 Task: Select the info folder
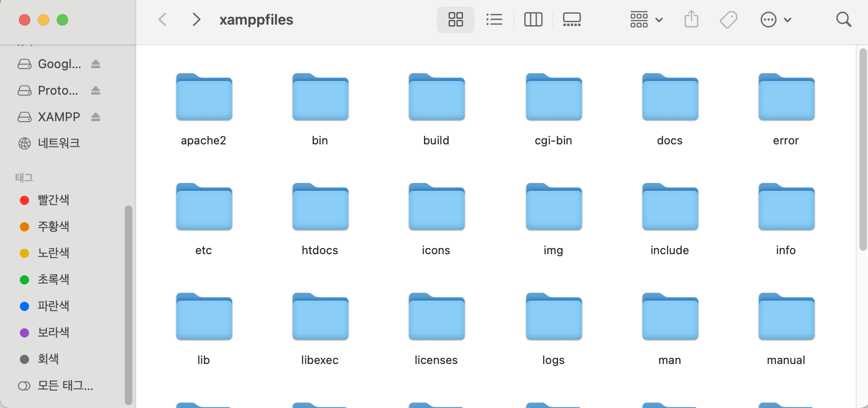pyautogui.click(x=786, y=207)
